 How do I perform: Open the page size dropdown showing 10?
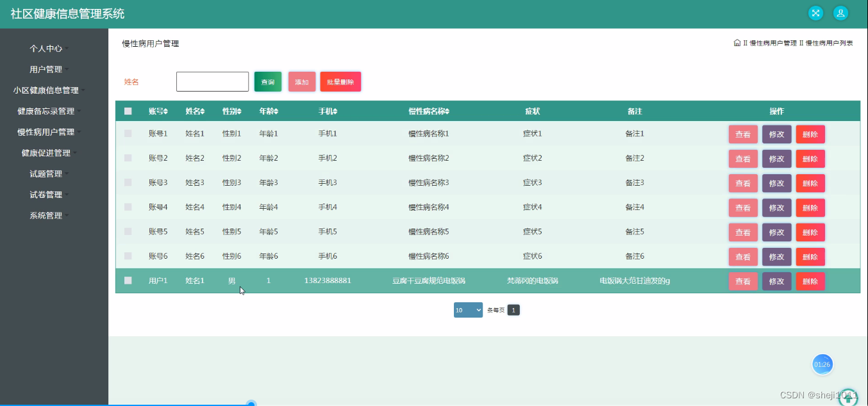coord(468,309)
